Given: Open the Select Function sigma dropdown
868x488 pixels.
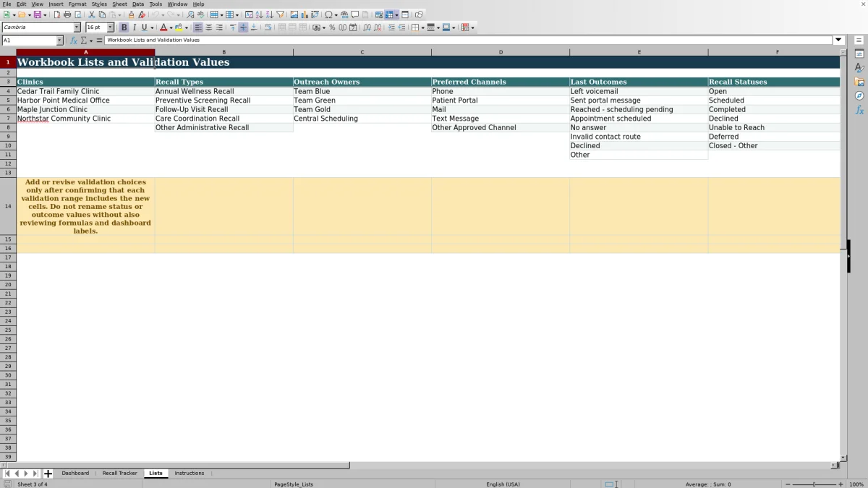Looking at the screenshot, I should tap(90, 40).
